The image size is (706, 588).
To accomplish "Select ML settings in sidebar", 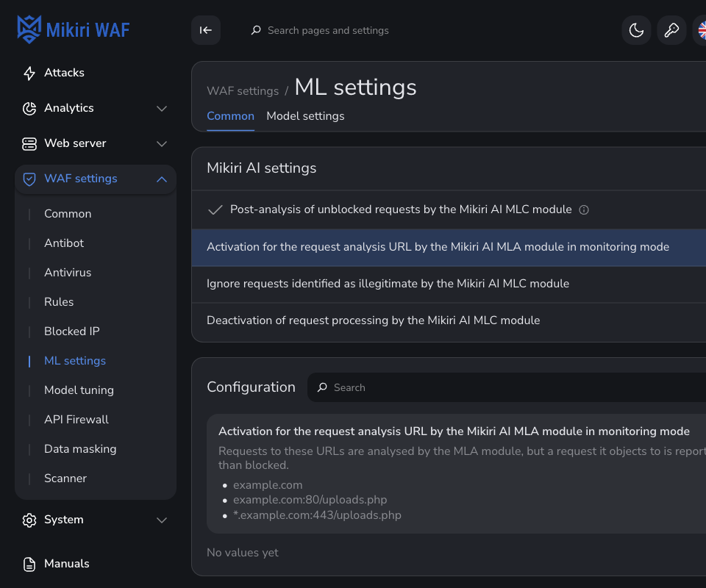I will tap(75, 361).
